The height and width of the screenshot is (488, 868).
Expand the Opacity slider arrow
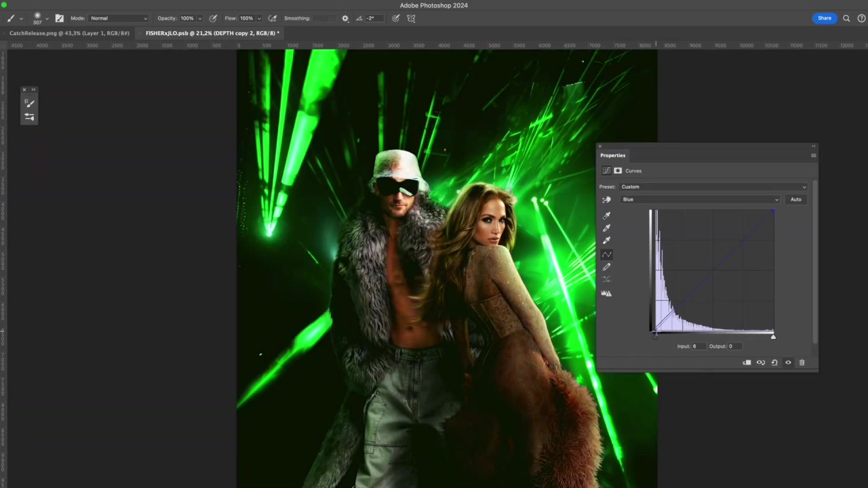tap(199, 18)
